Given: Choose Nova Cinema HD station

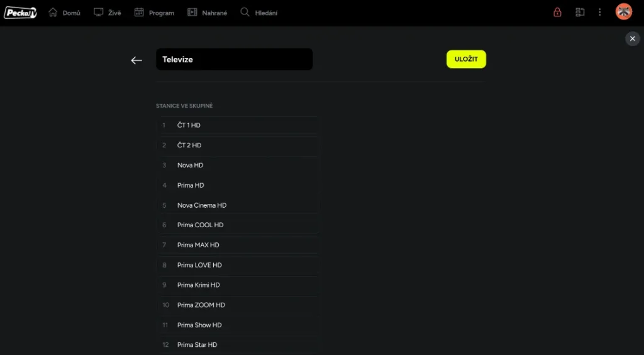Looking at the screenshot, I should [x=238, y=205].
